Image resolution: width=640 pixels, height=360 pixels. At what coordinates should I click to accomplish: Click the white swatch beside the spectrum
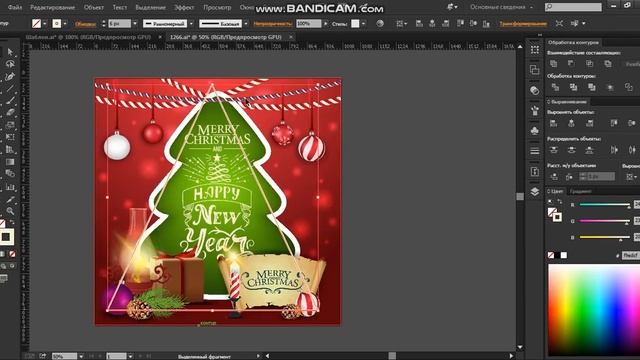(x=564, y=255)
